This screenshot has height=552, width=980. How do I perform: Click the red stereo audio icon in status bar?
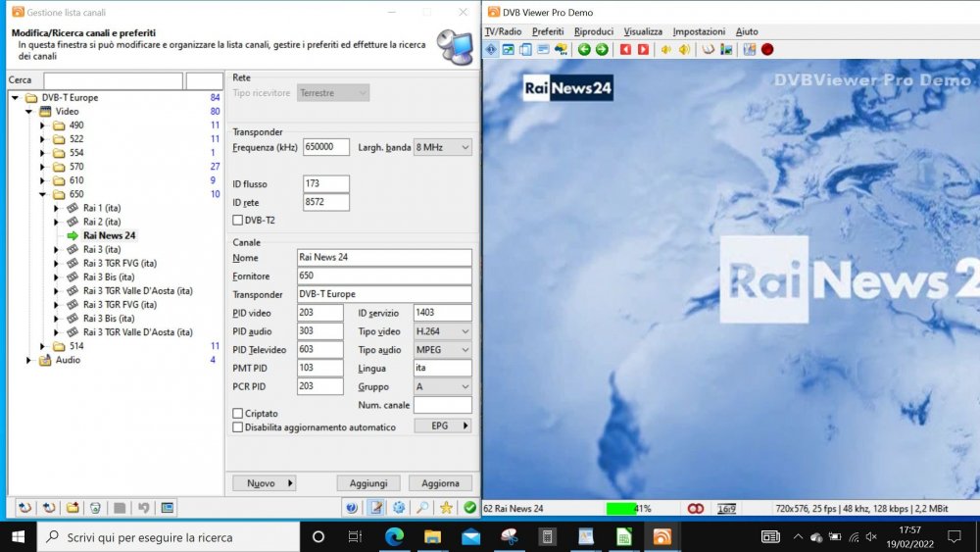point(696,509)
